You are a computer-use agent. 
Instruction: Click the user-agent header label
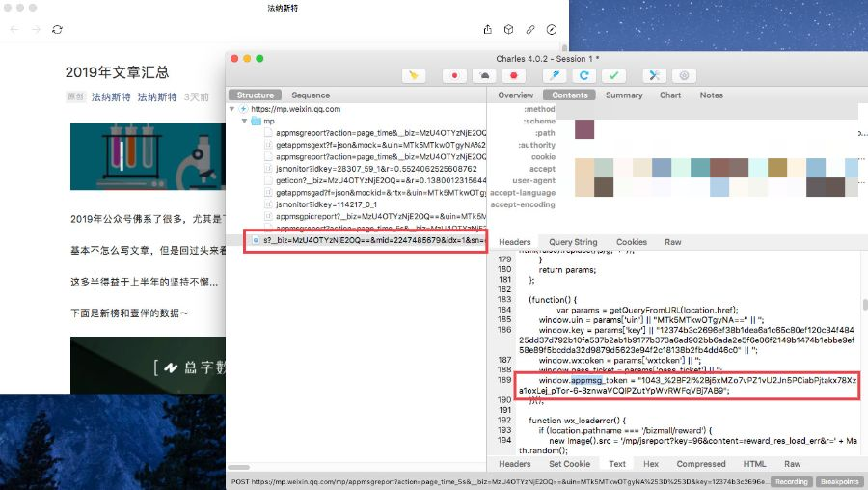pyautogui.click(x=533, y=180)
